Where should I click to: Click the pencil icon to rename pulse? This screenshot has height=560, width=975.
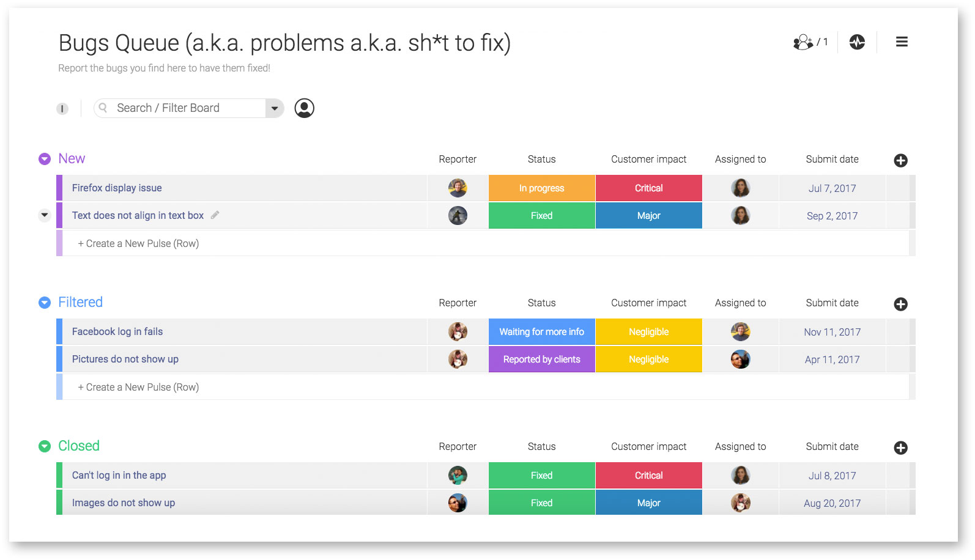tap(215, 215)
